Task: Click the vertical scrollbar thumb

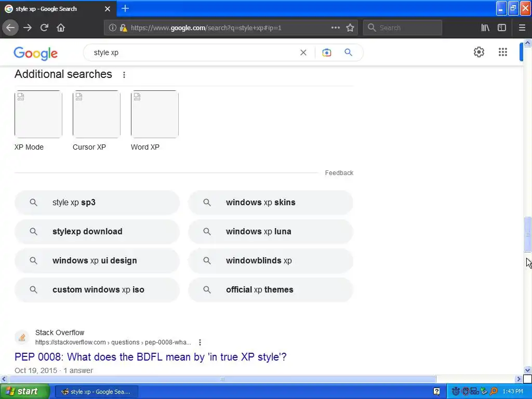Action: click(527, 234)
